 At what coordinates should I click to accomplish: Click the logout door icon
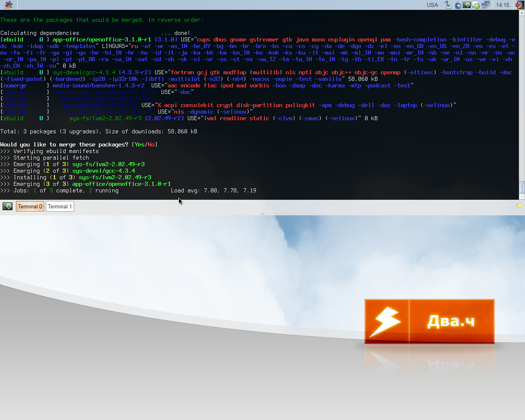[x=520, y=5]
